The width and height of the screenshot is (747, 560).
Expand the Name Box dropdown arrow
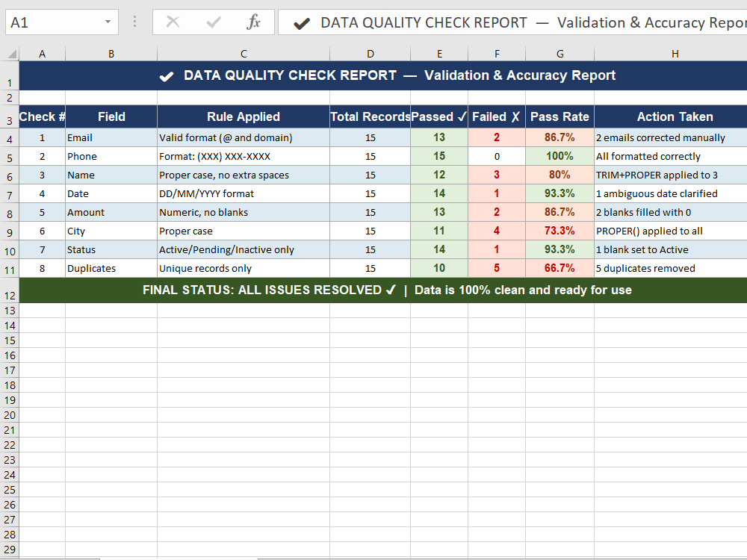[108, 22]
